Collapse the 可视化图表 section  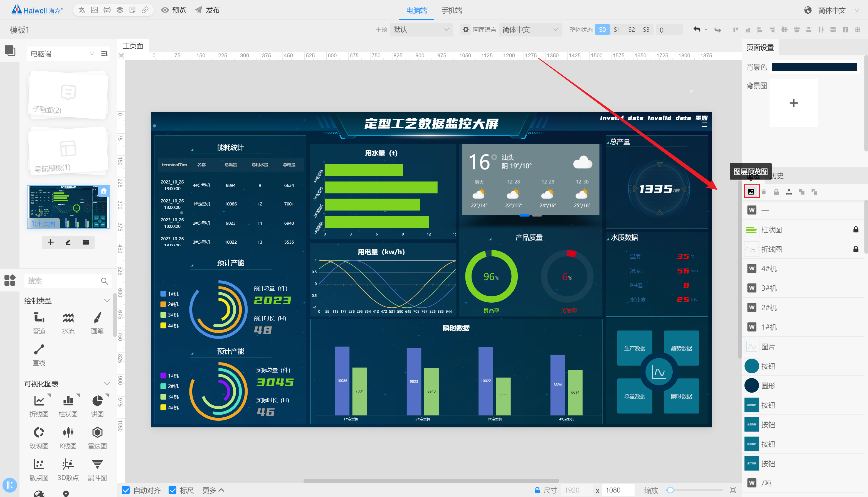pos(107,383)
